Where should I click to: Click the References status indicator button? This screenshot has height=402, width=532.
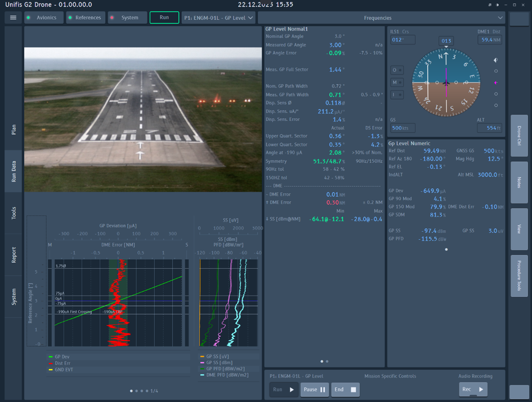pyautogui.click(x=85, y=18)
